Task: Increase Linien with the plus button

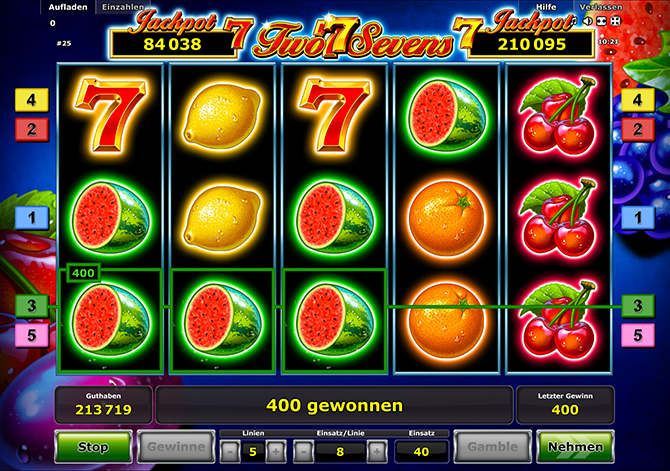Action: click(276, 451)
